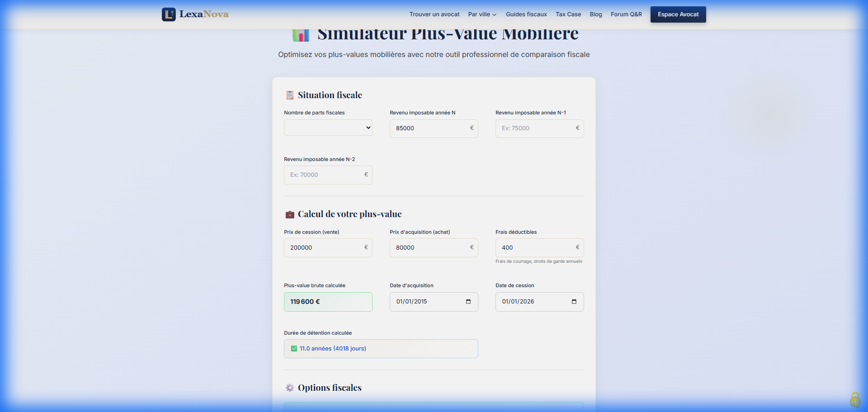This screenshot has height=412, width=868.
Task: Click the Frais déductibles input field
Action: tap(536, 248)
